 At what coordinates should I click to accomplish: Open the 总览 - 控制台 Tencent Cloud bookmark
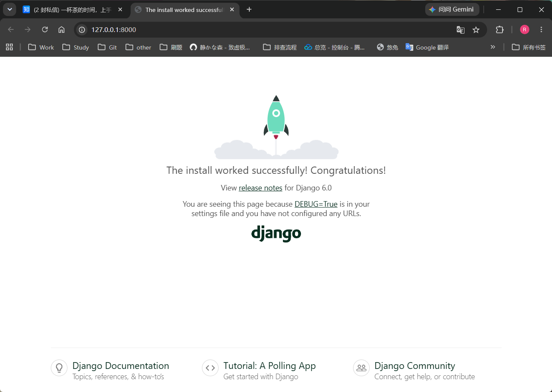coord(335,47)
